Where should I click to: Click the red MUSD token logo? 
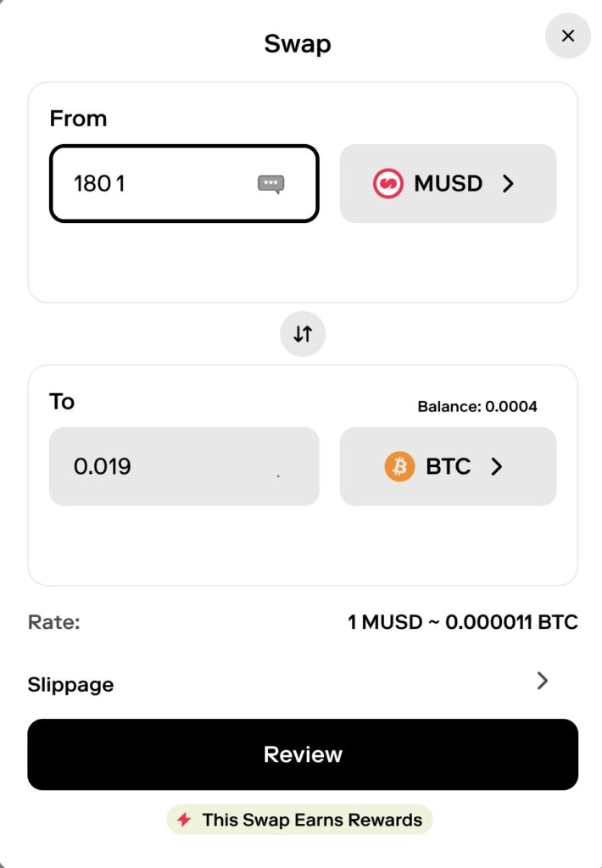pyautogui.click(x=387, y=184)
